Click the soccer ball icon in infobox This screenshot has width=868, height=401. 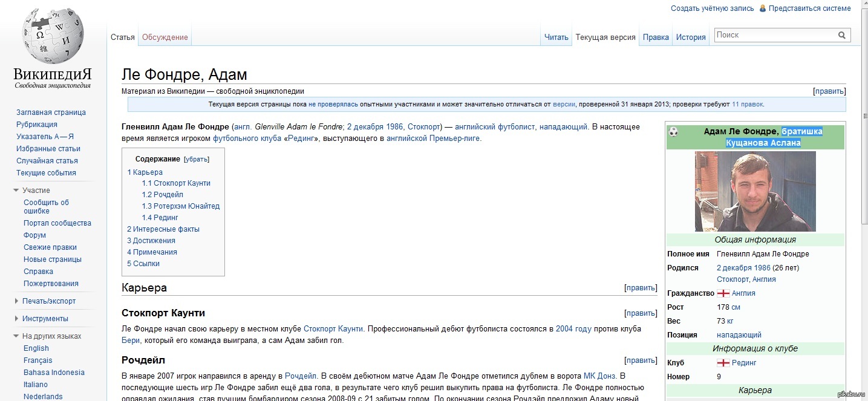pyautogui.click(x=673, y=132)
